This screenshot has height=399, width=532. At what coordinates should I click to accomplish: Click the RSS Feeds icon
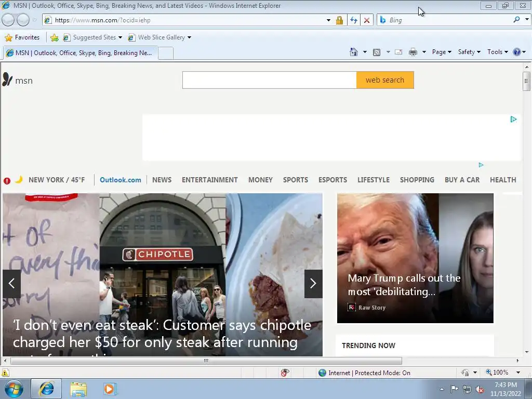[x=376, y=52]
